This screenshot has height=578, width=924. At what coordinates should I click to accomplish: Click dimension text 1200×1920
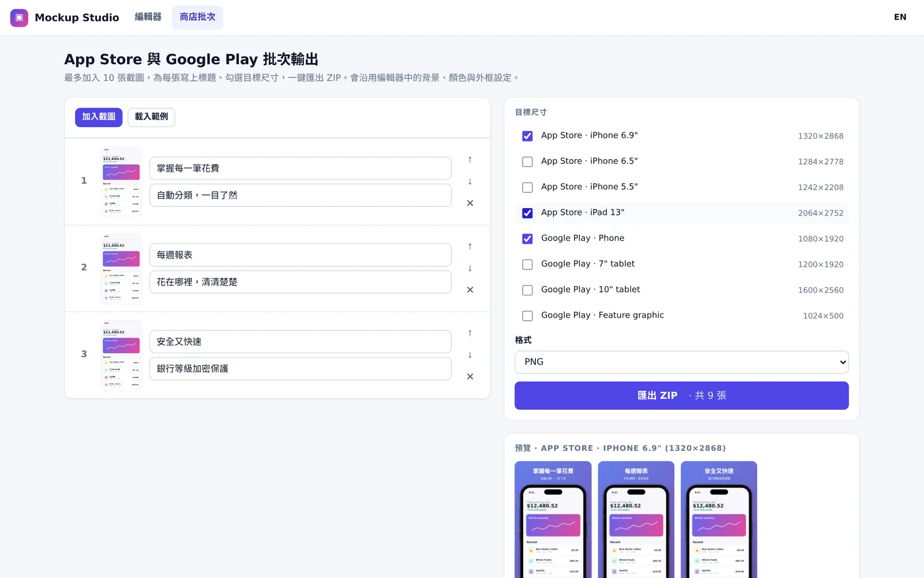[821, 264]
